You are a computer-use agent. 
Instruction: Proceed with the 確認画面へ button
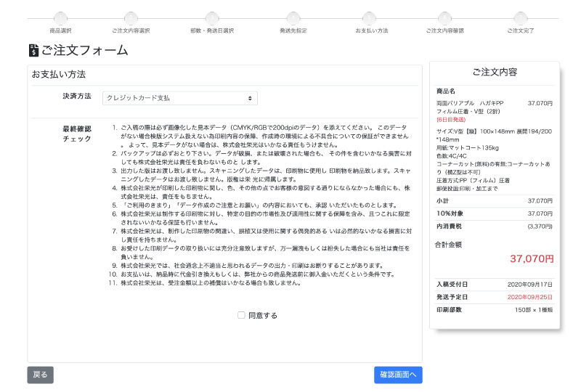pos(398,375)
